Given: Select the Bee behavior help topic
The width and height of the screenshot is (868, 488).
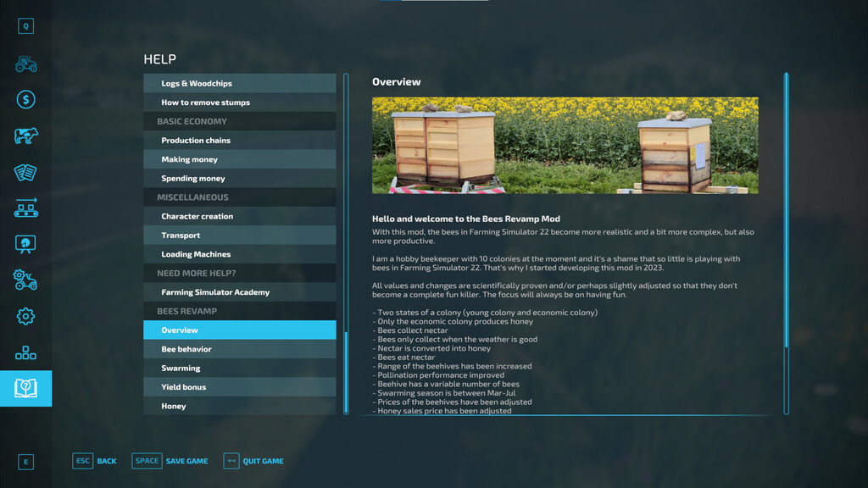Looking at the screenshot, I should pos(239,348).
